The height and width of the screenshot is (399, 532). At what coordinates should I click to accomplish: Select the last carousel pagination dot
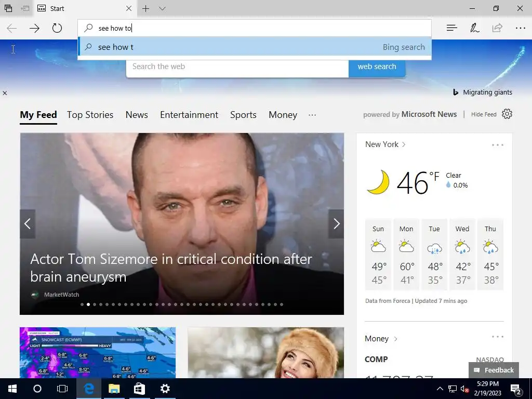tap(281, 304)
